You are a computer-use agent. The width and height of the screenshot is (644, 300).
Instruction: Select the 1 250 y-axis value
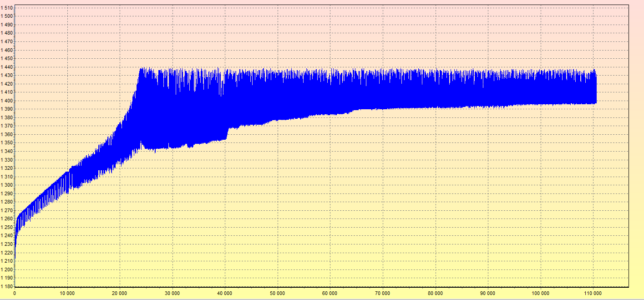click(x=7, y=227)
